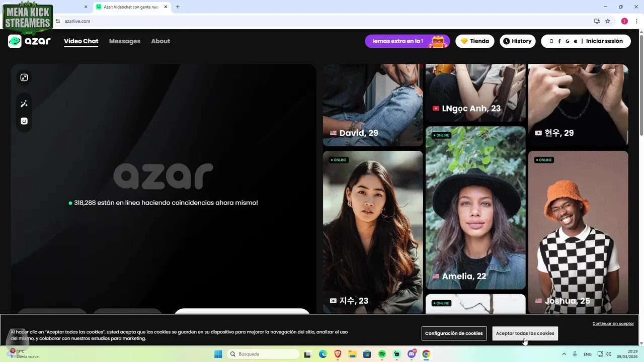
Task: Open the clock and date in taskbar
Action: click(627, 354)
